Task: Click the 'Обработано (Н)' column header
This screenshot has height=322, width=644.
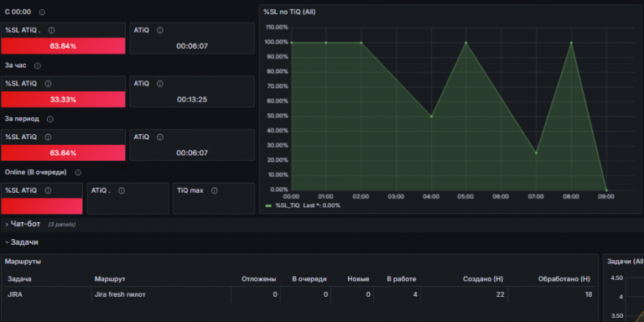Action: [563, 279]
